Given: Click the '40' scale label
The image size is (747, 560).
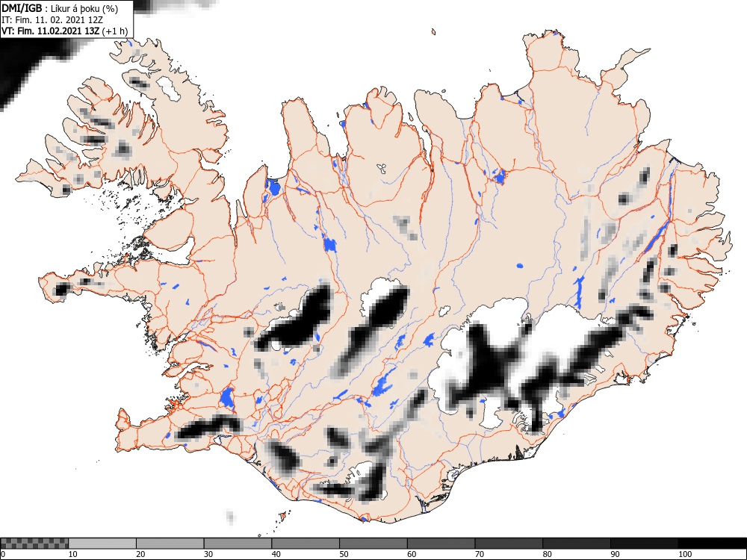Looking at the screenshot, I should pyautogui.click(x=276, y=554).
